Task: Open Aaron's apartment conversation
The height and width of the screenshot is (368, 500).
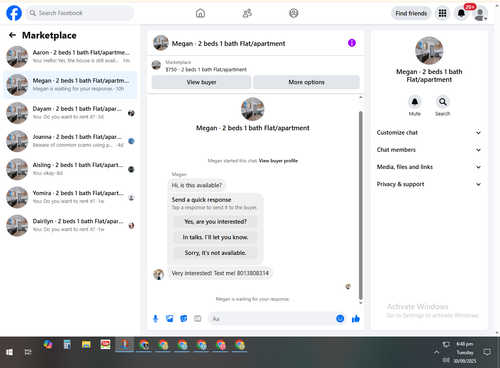Action: (x=70, y=57)
